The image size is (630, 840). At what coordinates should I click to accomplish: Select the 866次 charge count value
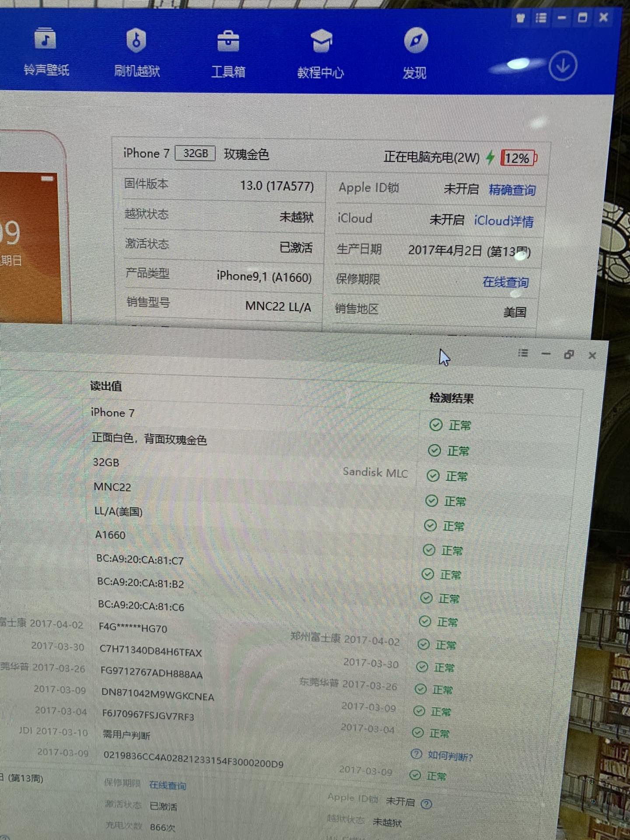162,827
